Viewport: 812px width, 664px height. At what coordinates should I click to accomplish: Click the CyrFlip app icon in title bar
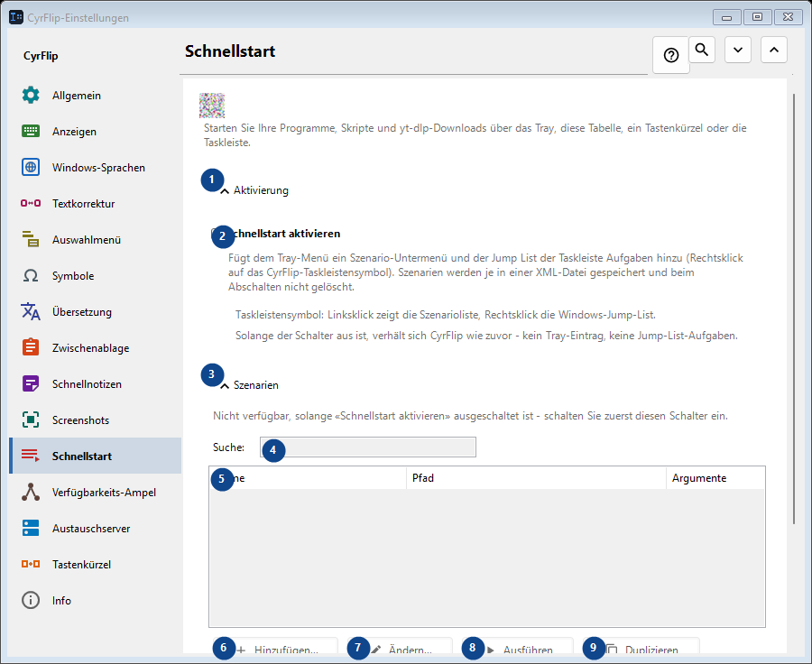coord(16,17)
